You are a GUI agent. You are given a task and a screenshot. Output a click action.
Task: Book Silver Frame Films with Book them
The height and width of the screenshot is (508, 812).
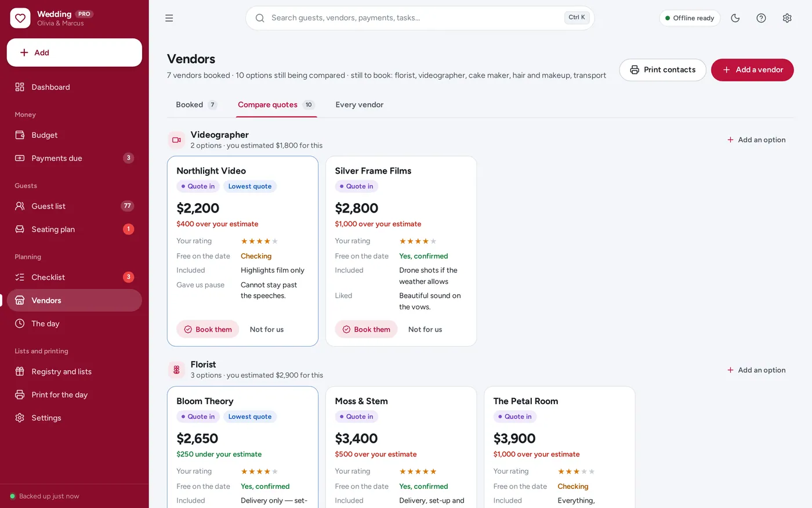click(x=366, y=329)
